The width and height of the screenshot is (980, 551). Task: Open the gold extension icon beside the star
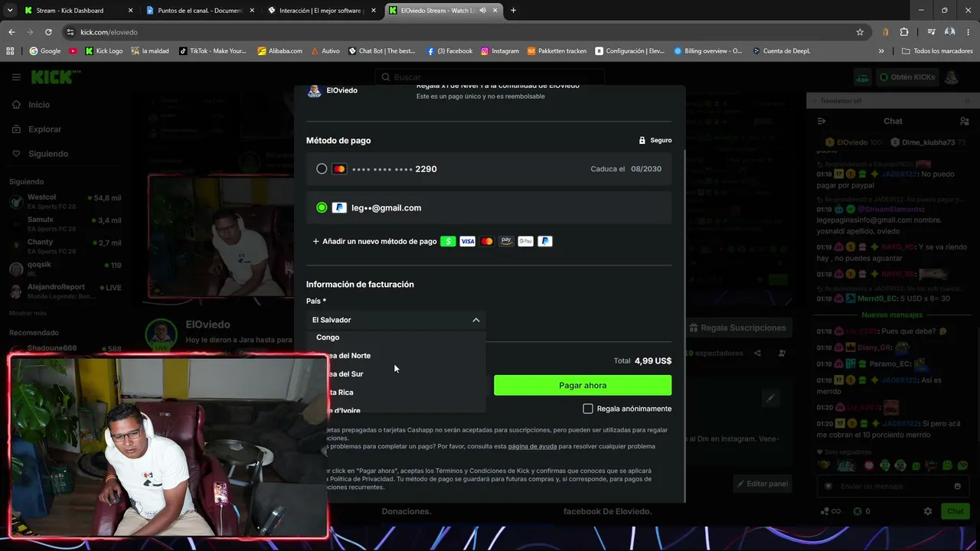tap(886, 32)
